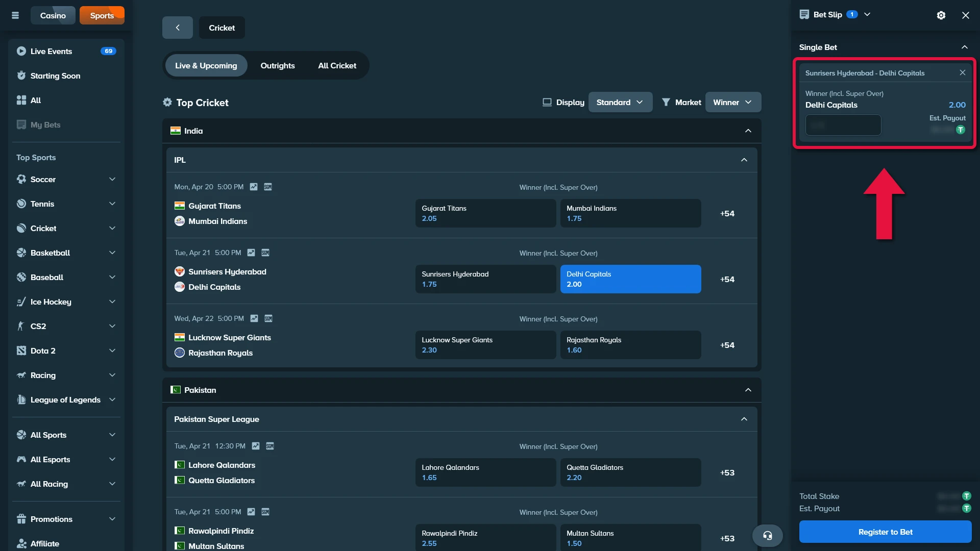The width and height of the screenshot is (980, 551).
Task: Click the All Esports gamepad icon
Action: 21,459
